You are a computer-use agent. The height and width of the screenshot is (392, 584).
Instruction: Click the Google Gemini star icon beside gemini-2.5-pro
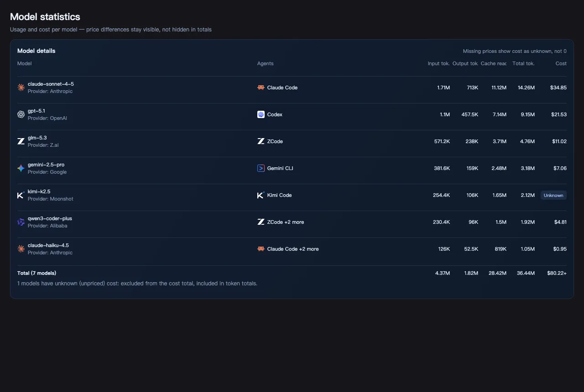[x=21, y=168]
